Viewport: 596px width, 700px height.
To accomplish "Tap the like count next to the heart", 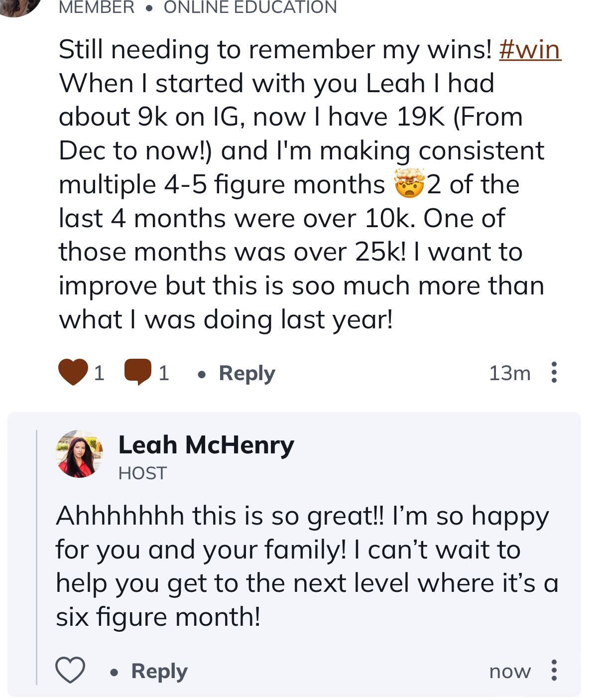I will 99,373.
